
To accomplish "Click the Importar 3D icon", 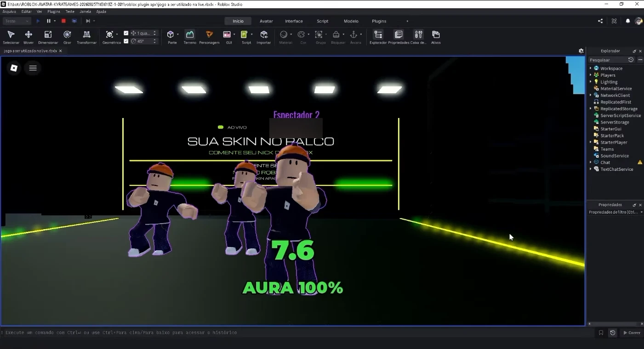I will (264, 35).
